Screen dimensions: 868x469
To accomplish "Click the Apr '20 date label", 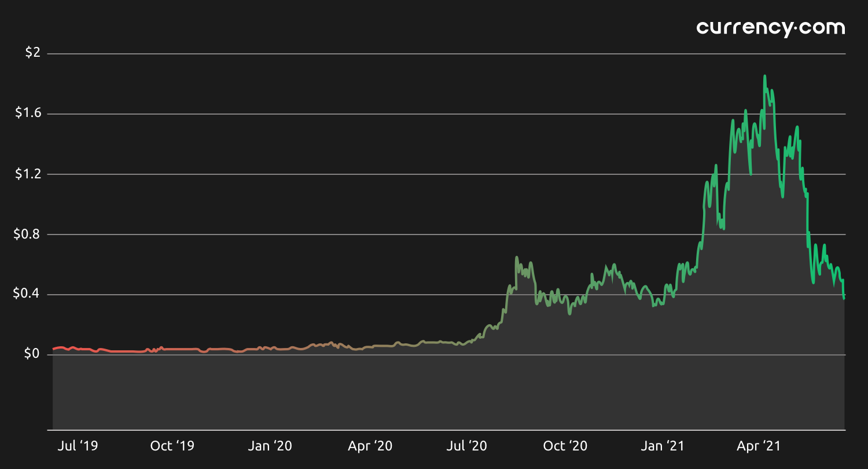I will point(370,446).
